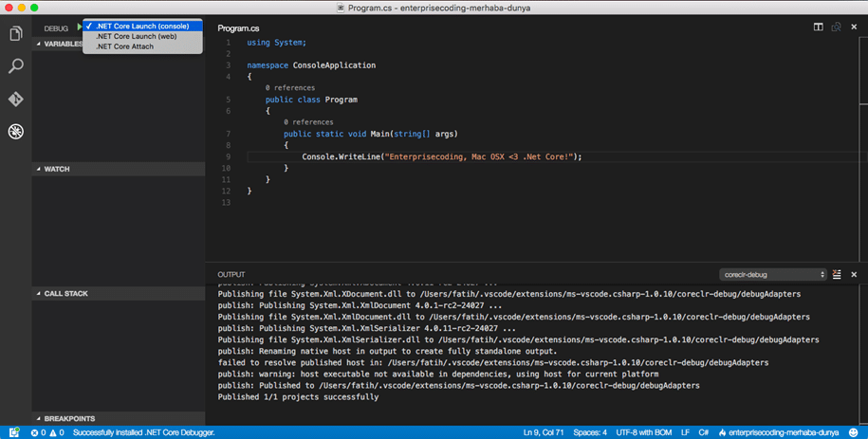This screenshot has height=439, width=868.
Task: Change indentation via Spaces: 4
Action: coord(590,432)
